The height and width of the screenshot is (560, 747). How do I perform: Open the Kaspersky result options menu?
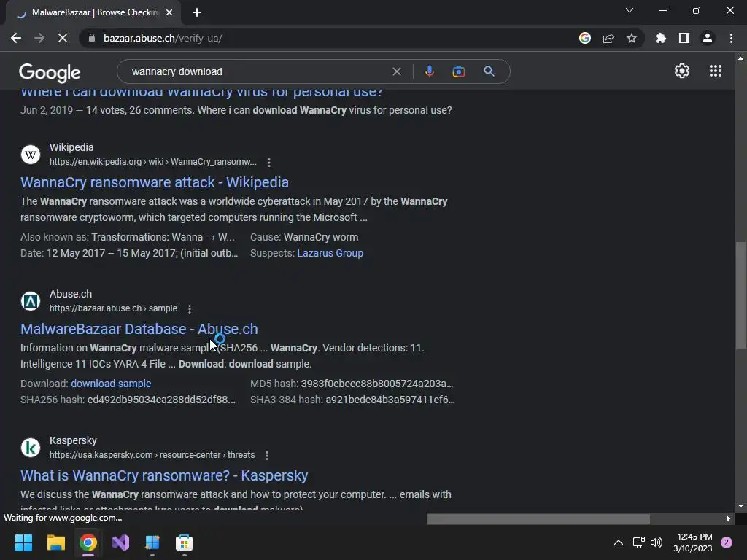[267, 456]
